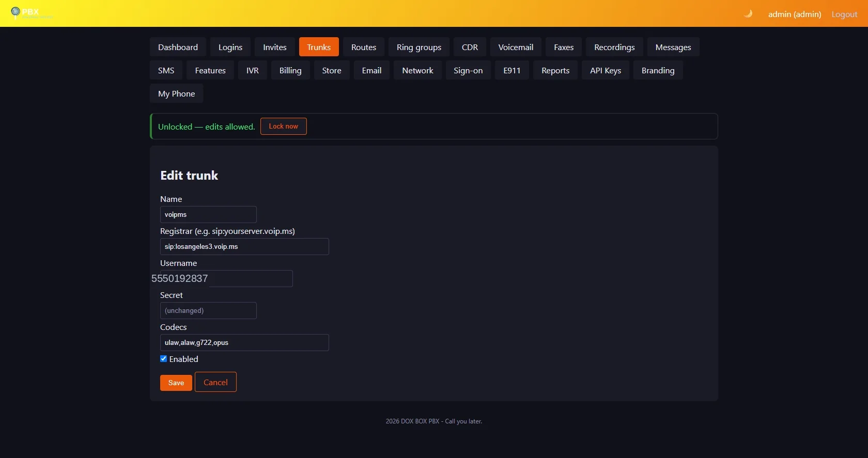
Task: Open the Ring groups tab
Action: pyautogui.click(x=419, y=47)
